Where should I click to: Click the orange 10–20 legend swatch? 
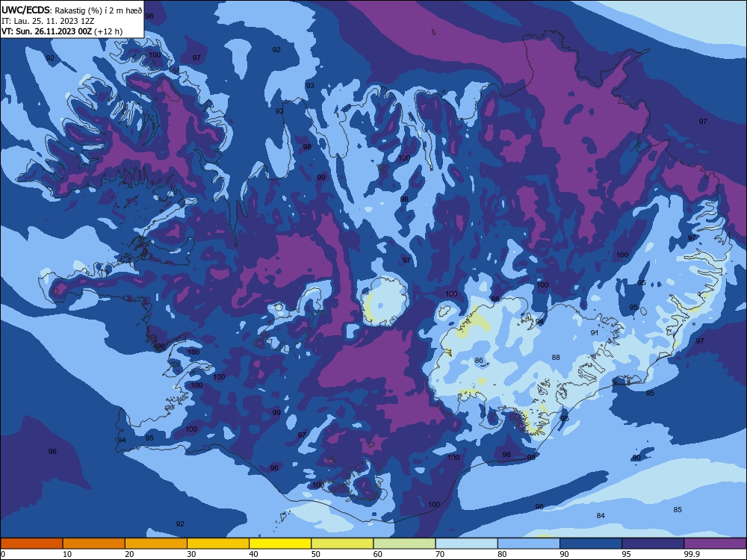click(x=94, y=544)
